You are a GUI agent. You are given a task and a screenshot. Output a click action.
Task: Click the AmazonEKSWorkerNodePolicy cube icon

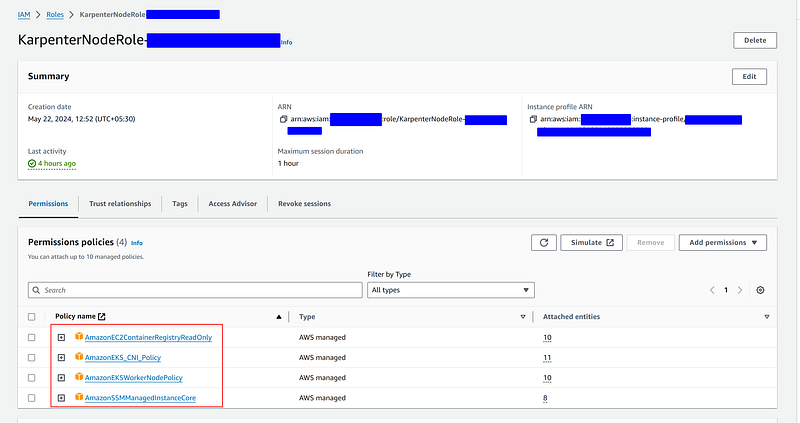pos(79,377)
